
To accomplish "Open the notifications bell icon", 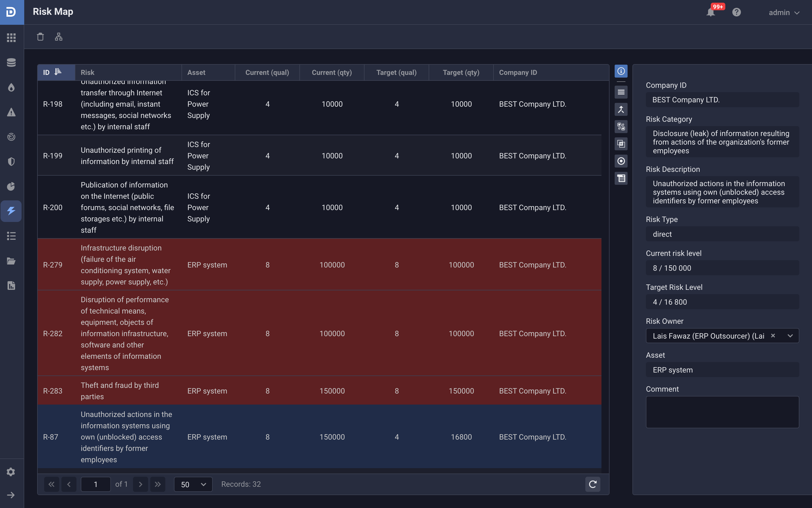I will [710, 12].
